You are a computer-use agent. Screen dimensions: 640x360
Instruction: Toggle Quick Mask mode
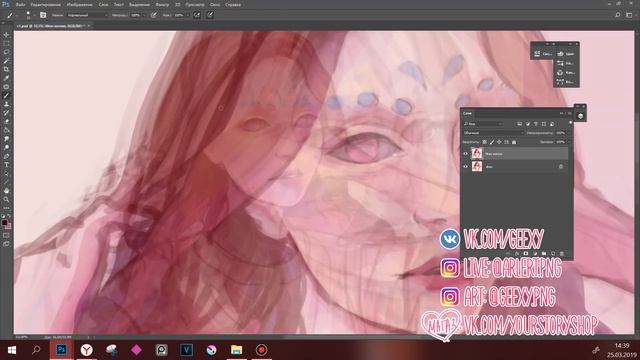tap(6, 235)
